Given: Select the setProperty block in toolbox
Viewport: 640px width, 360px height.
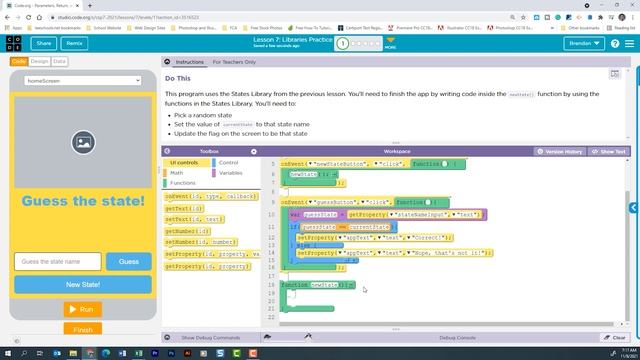Looking at the screenshot, I should (213, 254).
